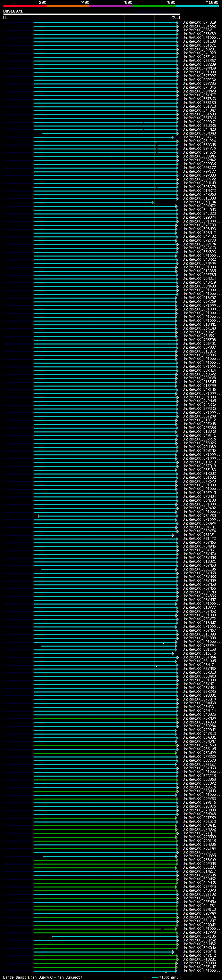Open hit UniRef100_Q9U3B1

tap(199, 695)
